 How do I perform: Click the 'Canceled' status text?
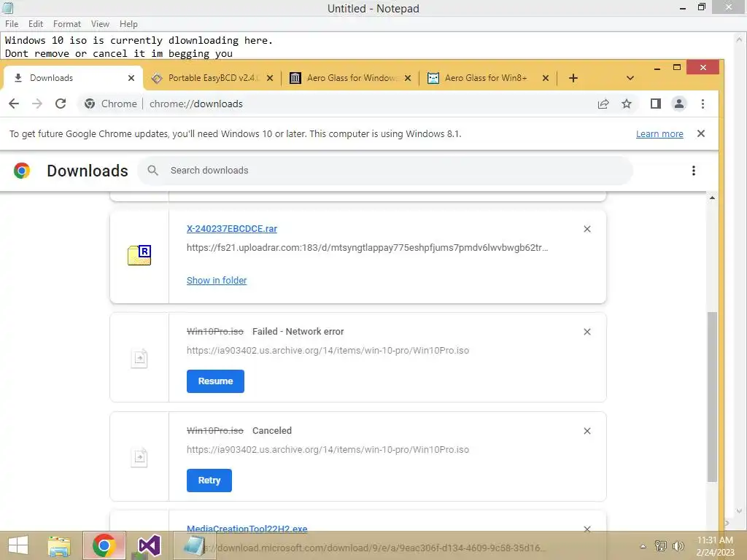[271, 430]
